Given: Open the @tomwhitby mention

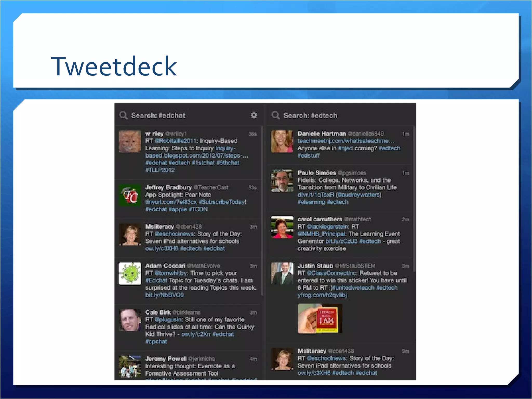Looking at the screenshot, I should click(171, 273).
